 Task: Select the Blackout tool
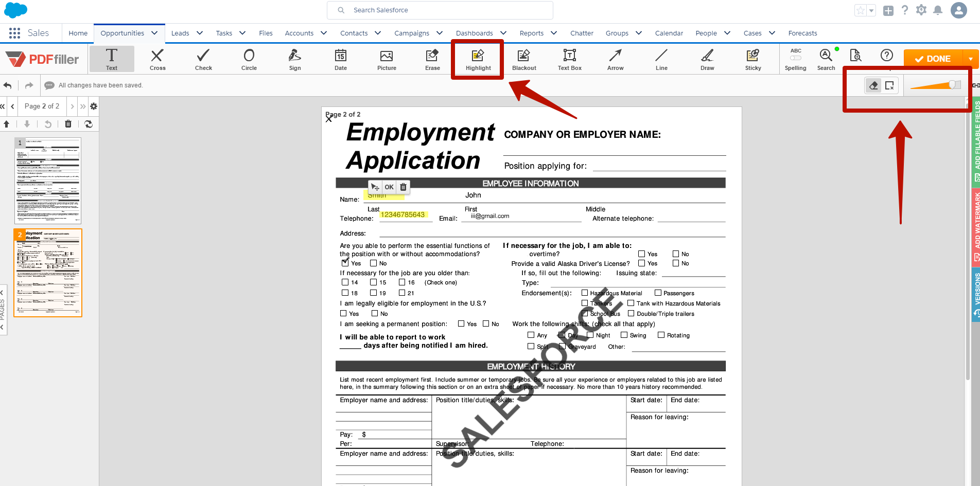(524, 59)
